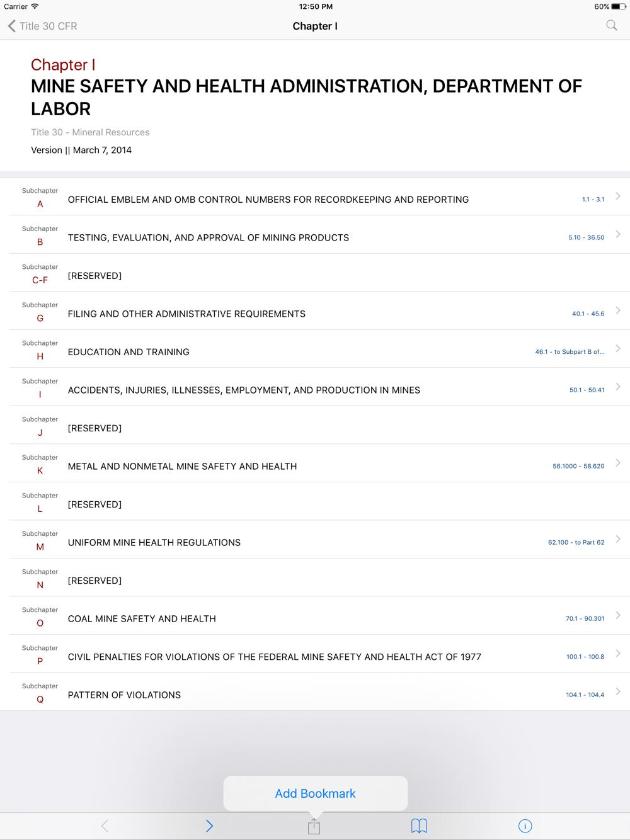Tap section range 104.1 - 104.4

point(585,695)
